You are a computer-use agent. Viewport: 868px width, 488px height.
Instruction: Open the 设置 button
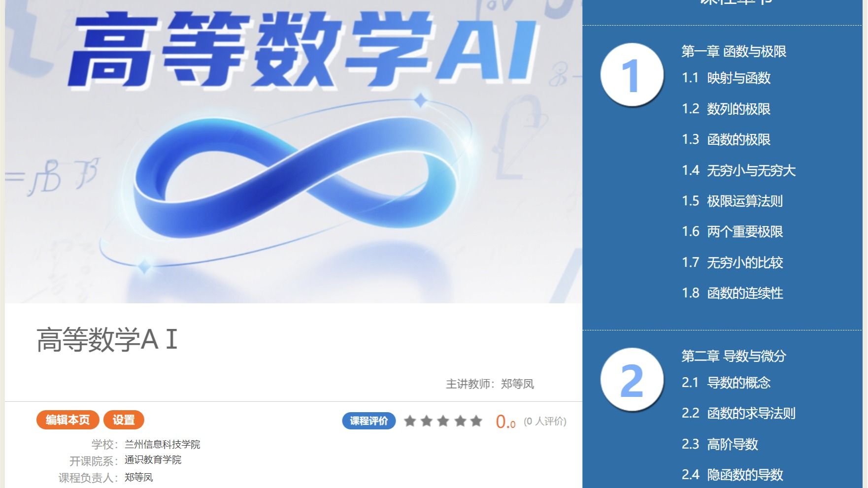coord(124,420)
